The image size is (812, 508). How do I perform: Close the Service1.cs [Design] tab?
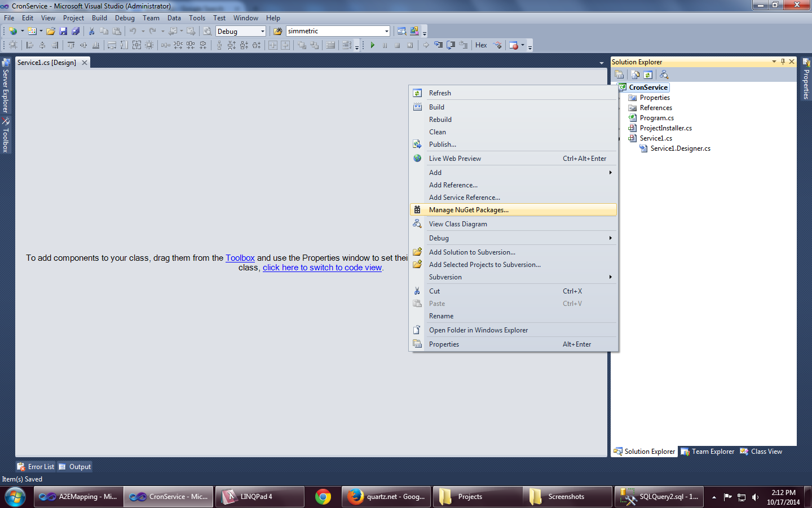click(x=85, y=63)
